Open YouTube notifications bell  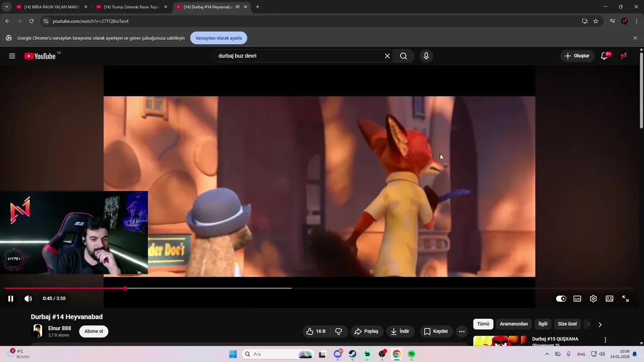pos(605,56)
